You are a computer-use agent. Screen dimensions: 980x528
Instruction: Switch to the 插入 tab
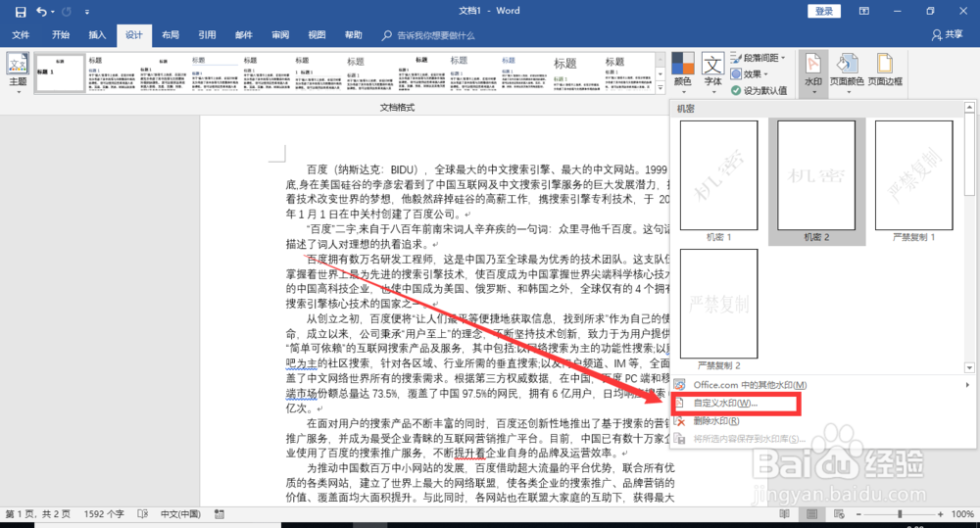tap(97, 35)
